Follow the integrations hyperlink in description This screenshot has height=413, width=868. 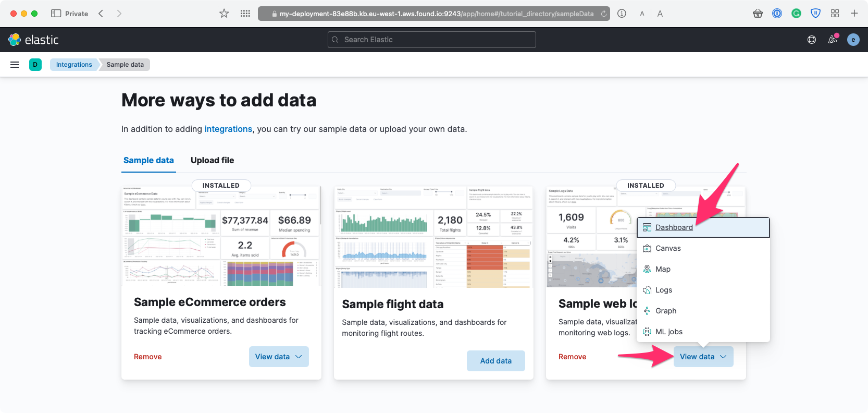tap(228, 129)
